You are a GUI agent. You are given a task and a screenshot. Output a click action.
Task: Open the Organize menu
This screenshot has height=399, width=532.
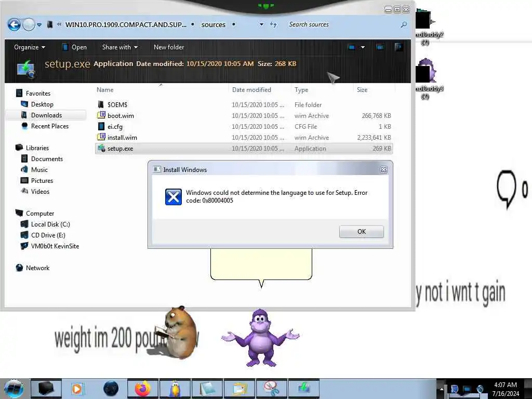tap(30, 47)
